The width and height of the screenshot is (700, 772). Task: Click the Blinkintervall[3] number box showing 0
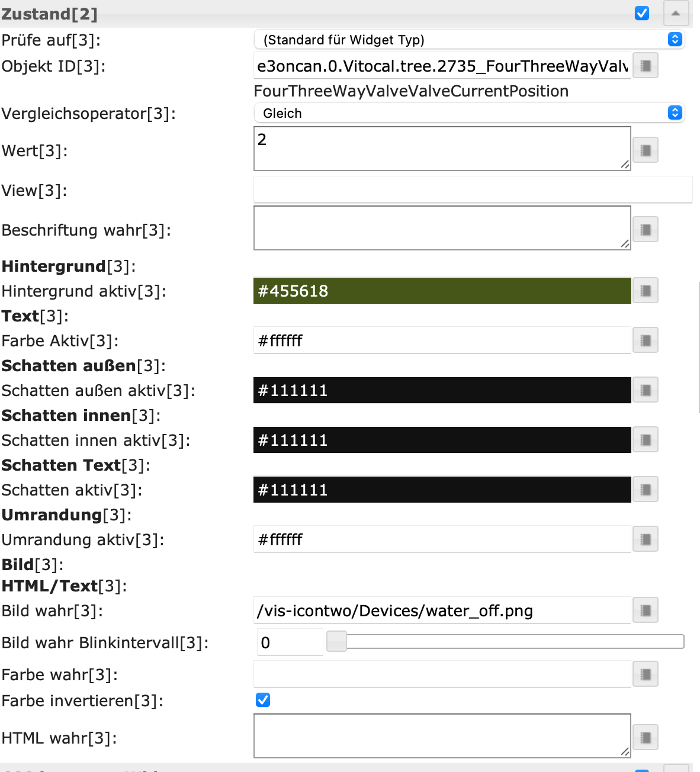[290, 642]
